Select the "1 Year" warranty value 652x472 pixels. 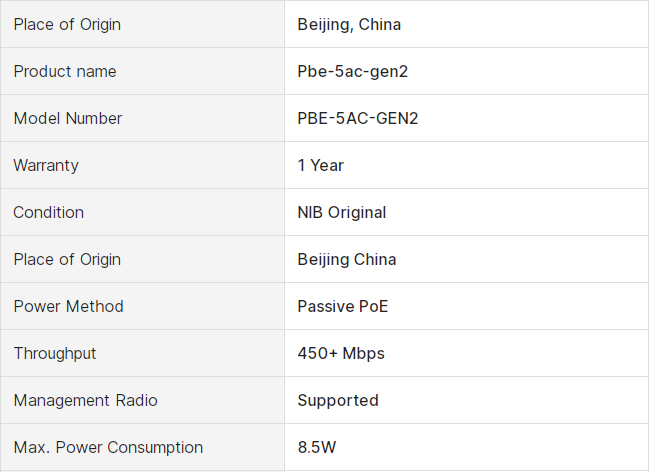320,165
